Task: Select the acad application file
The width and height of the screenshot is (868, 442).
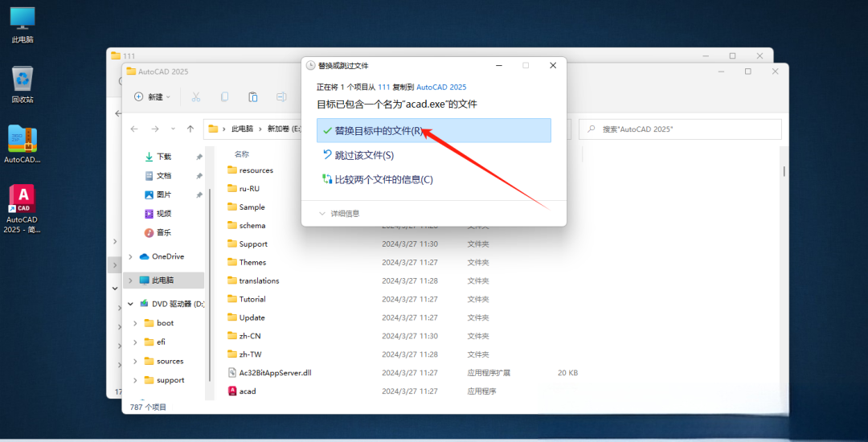Action: point(247,391)
